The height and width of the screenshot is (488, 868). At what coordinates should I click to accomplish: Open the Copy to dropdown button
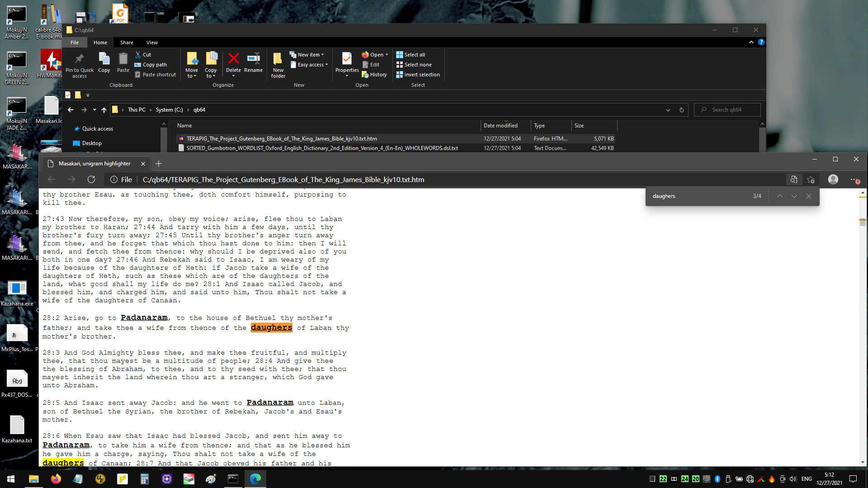[x=211, y=65]
